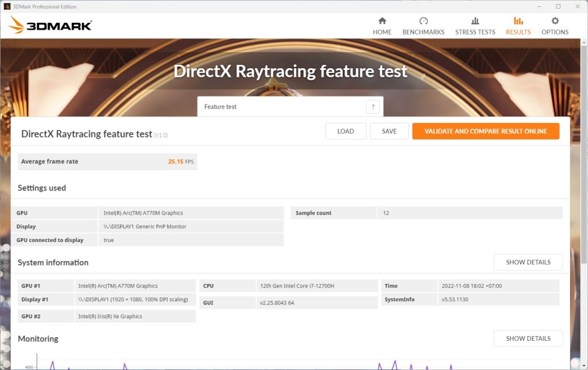Open the Benchmarks gauge icon

[x=423, y=21]
